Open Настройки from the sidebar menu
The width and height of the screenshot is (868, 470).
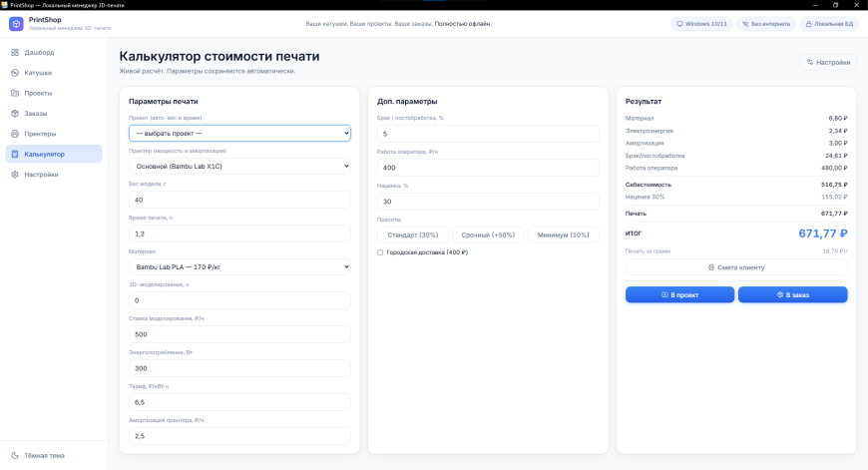pyautogui.click(x=54, y=175)
